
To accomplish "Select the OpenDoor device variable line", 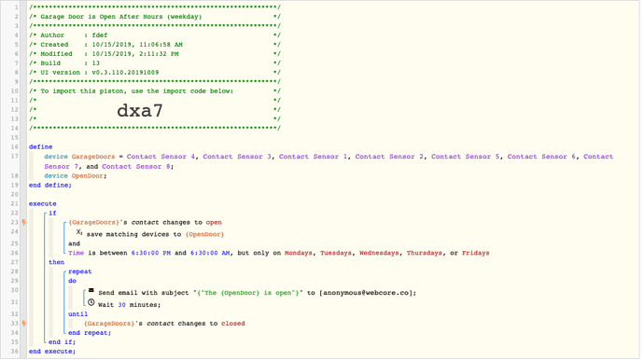I will (76, 175).
